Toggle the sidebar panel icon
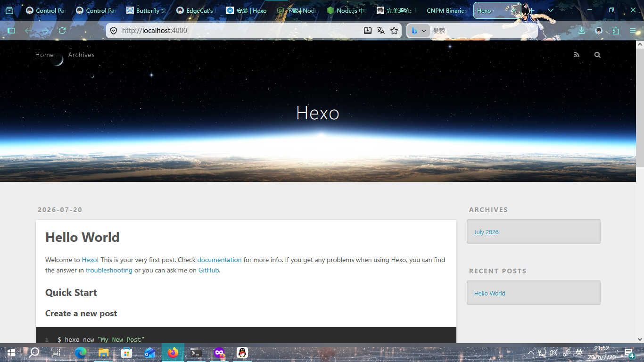The width and height of the screenshot is (644, 362). pyautogui.click(x=11, y=31)
